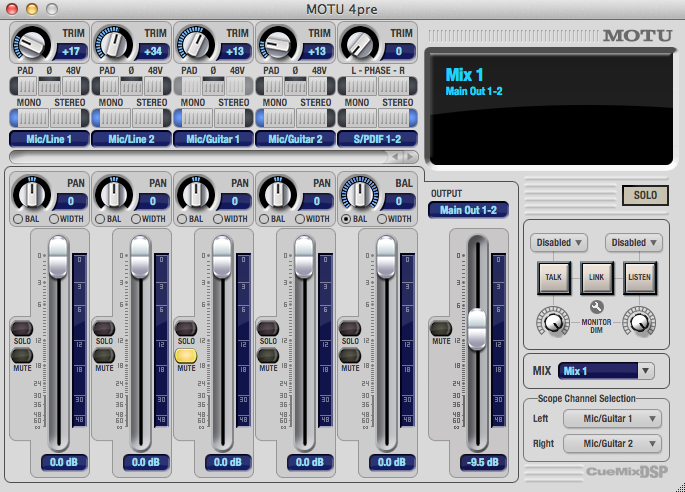This screenshot has height=492, width=685.
Task: Click the LISTEN button
Action: pos(639,277)
